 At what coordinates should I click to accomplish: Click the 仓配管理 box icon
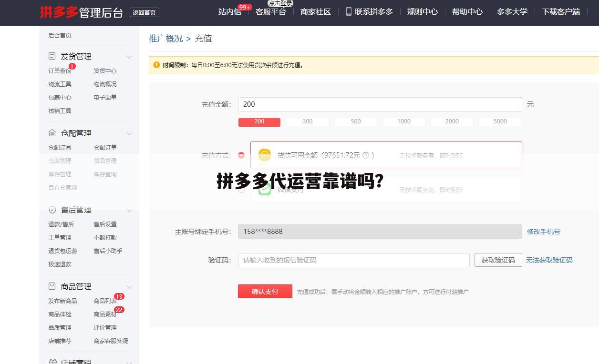52,133
